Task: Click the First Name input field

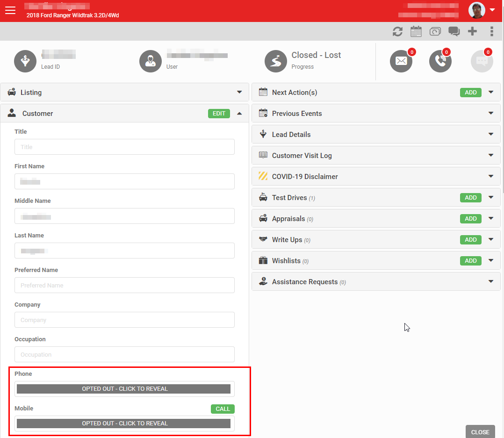Action: (x=124, y=181)
